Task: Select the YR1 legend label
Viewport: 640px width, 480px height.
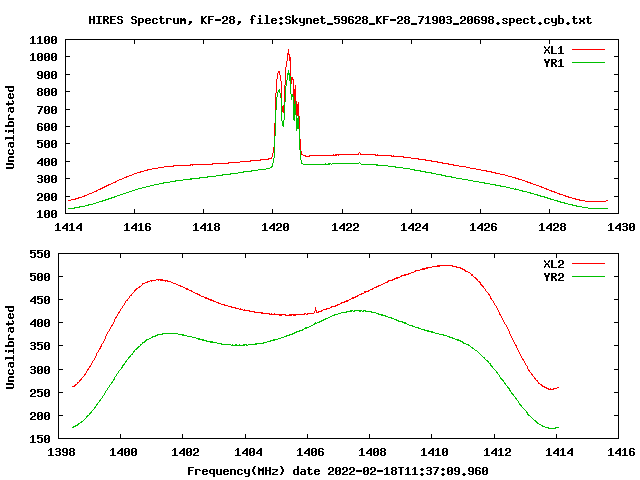Action: [x=553, y=63]
